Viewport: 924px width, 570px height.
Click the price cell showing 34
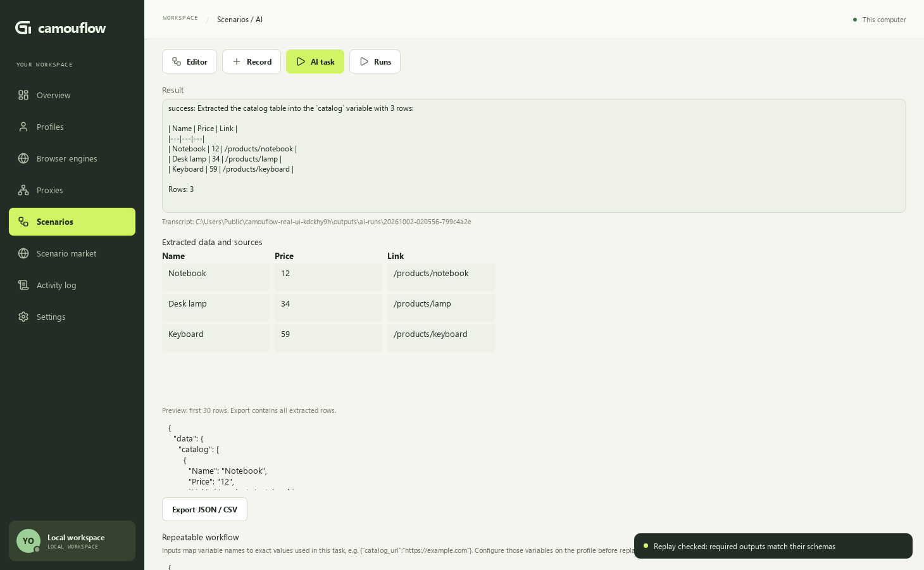click(x=328, y=308)
